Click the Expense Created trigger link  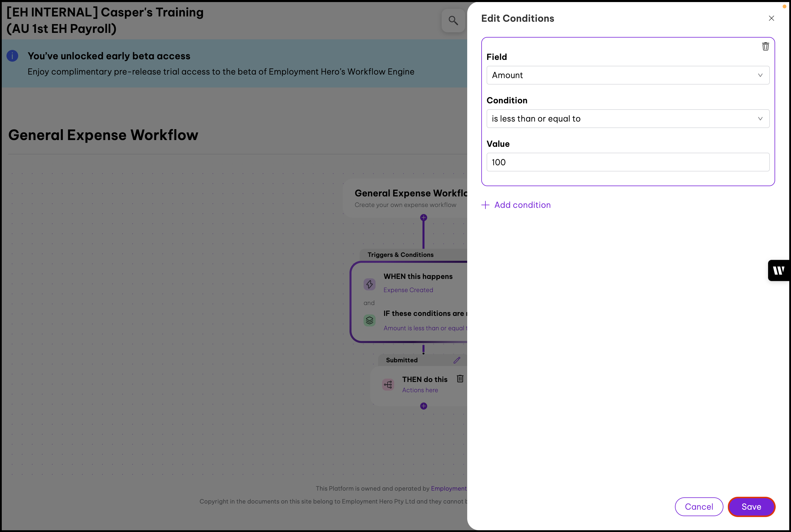point(408,290)
